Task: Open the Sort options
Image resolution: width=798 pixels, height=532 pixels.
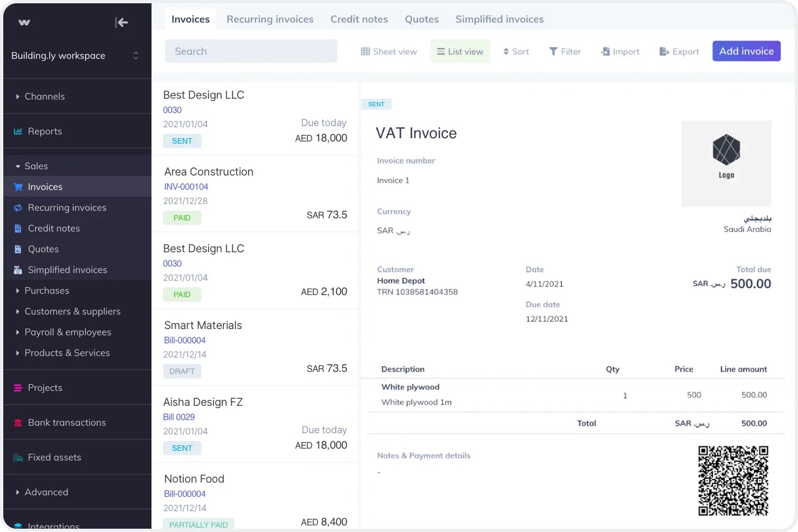Action: click(x=515, y=51)
